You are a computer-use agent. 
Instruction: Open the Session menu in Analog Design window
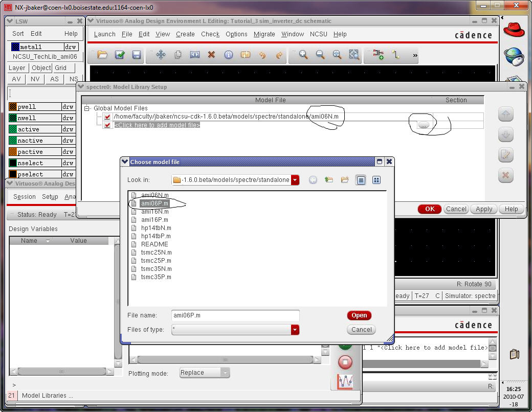[25, 197]
